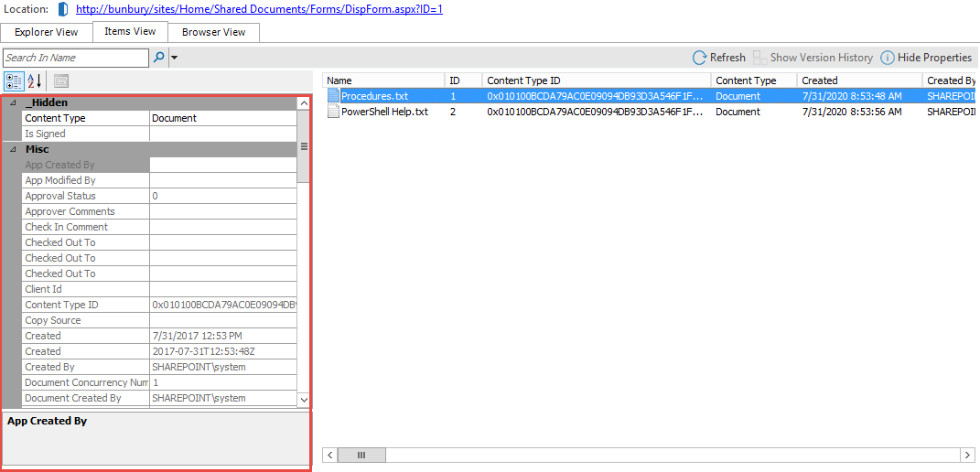
Task: Click the Refresh button label
Action: tap(727, 58)
